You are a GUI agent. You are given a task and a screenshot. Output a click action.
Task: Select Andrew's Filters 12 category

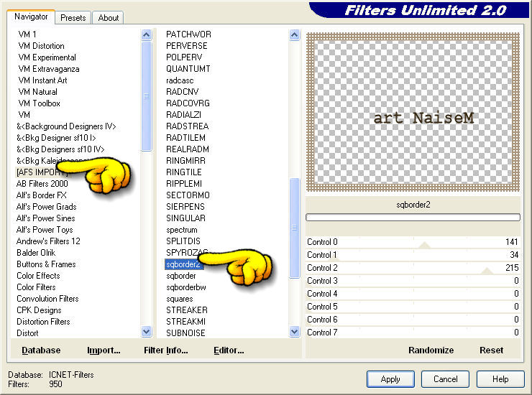[x=48, y=241]
